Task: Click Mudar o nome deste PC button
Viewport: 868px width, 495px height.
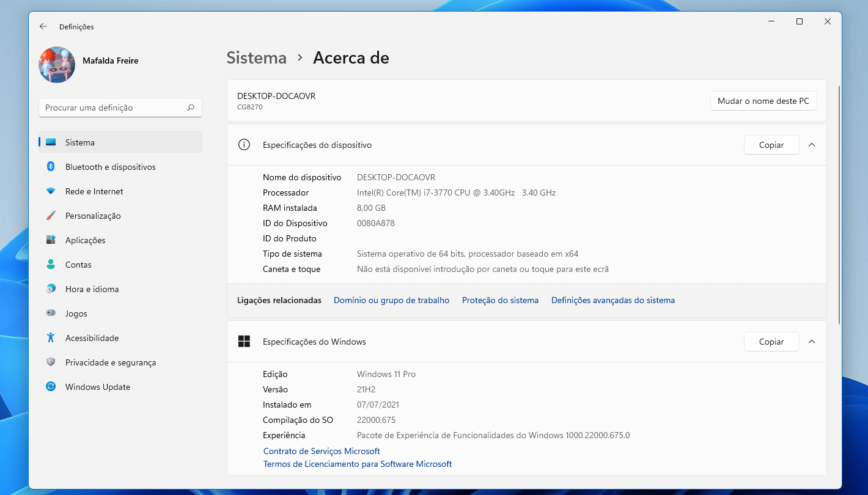Action: (x=763, y=101)
